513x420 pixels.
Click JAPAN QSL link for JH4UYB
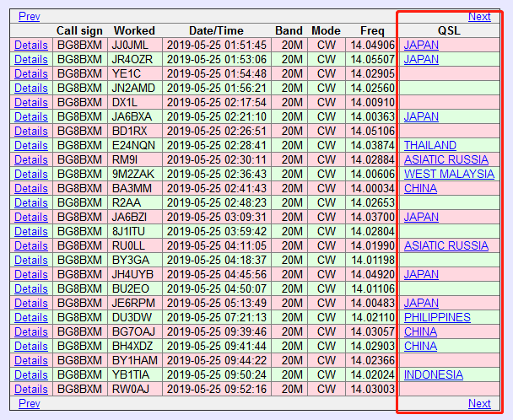coord(421,274)
